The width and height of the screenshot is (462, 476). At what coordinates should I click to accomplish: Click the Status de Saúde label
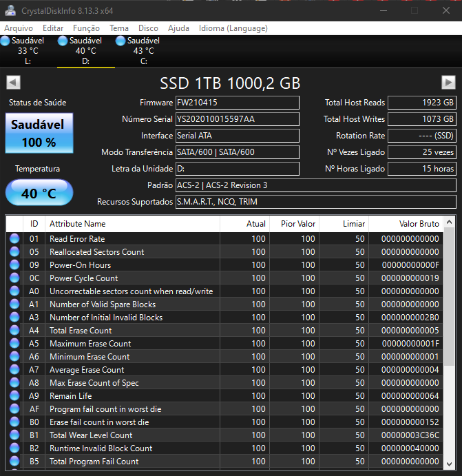click(38, 103)
